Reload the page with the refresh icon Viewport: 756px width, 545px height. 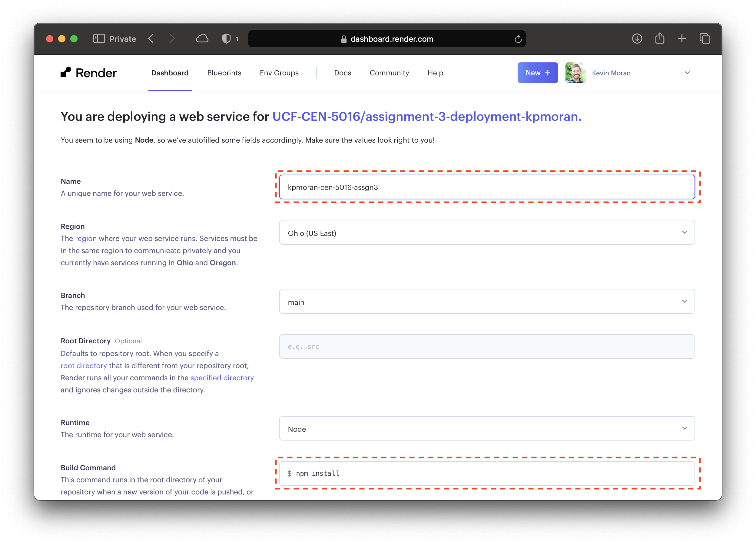click(518, 39)
